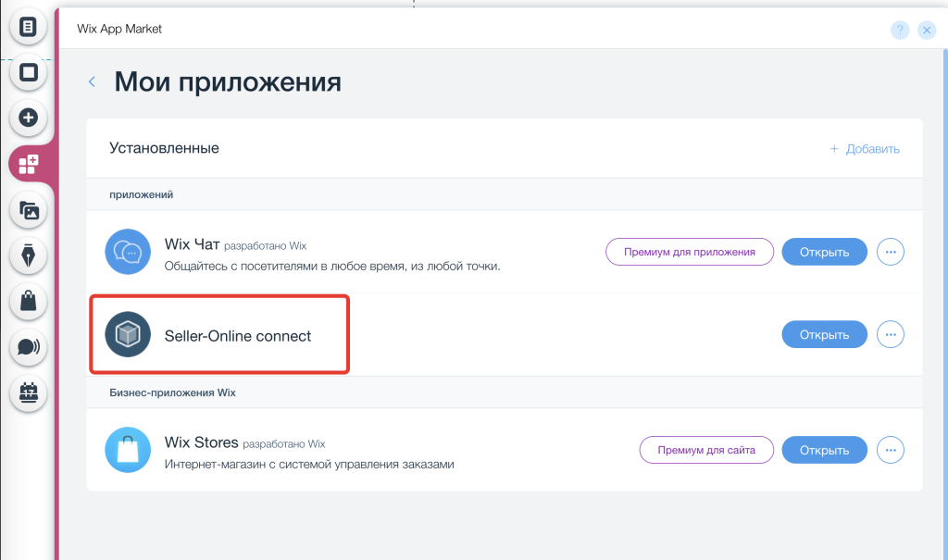
Task: Click the Wix Stores app title
Action: click(201, 442)
